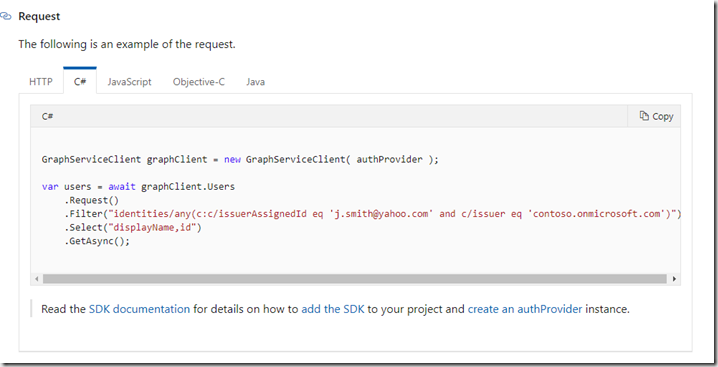Open create an authProvider link
The height and width of the screenshot is (367, 718).
(525, 309)
